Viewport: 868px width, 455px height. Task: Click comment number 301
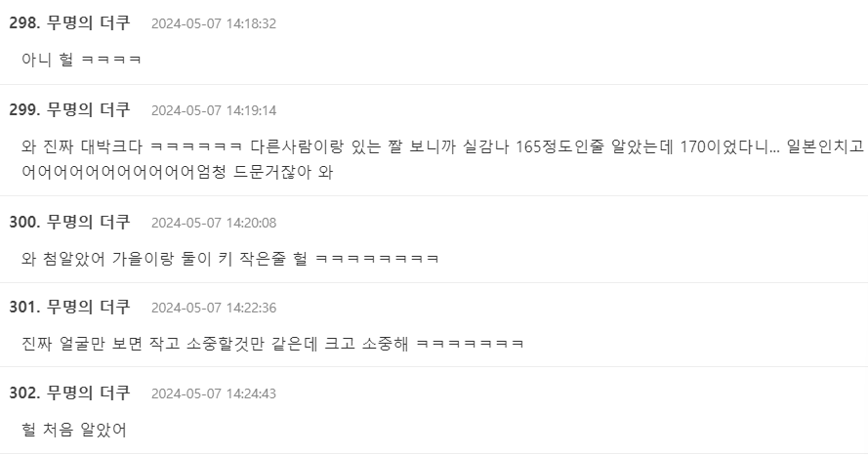24,307
